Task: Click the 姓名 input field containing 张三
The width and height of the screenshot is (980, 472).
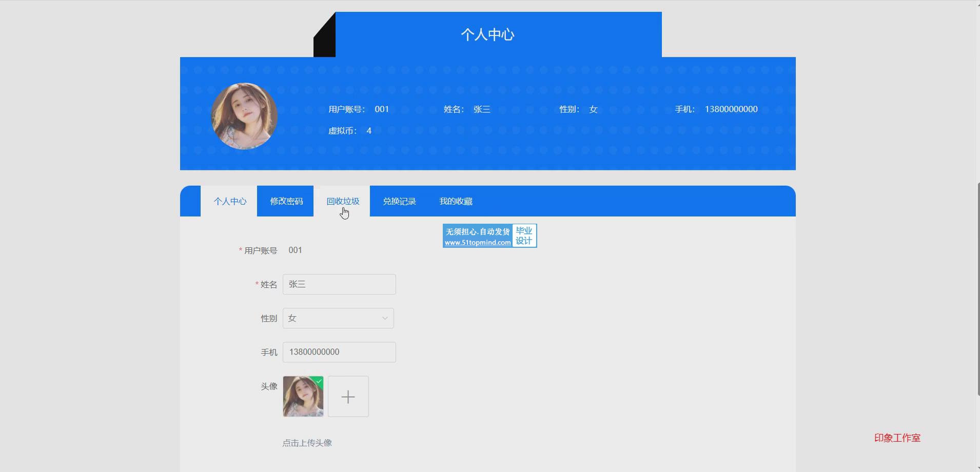Action: (x=339, y=285)
